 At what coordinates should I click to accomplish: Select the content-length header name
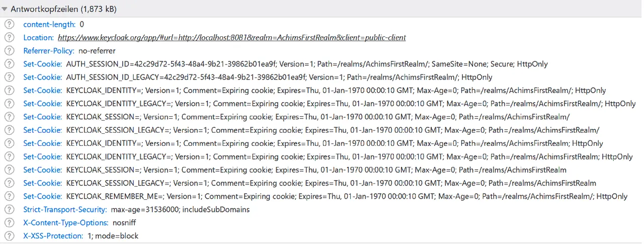click(49, 24)
